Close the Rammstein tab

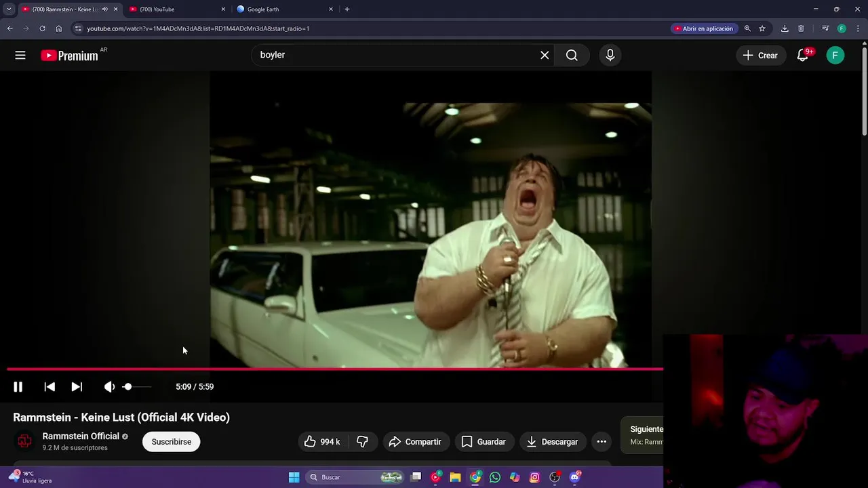point(115,9)
